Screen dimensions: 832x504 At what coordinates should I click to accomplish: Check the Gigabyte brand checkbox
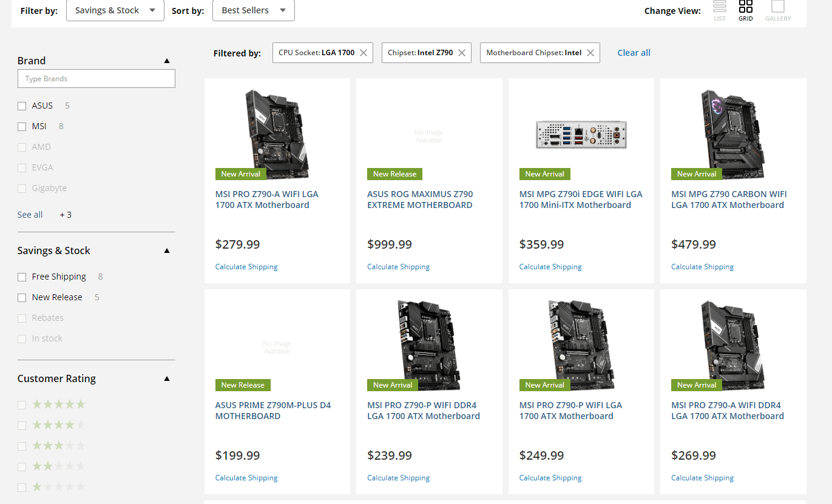point(22,189)
